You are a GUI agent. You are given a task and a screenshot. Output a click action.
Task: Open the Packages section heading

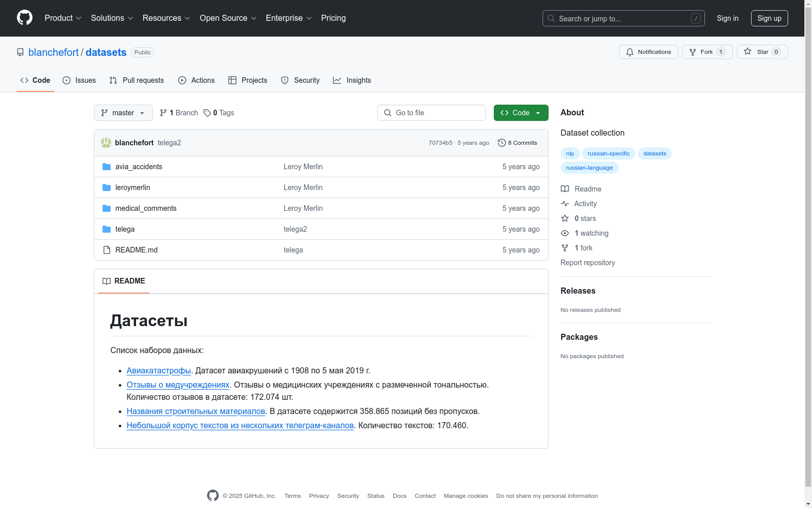tap(579, 337)
